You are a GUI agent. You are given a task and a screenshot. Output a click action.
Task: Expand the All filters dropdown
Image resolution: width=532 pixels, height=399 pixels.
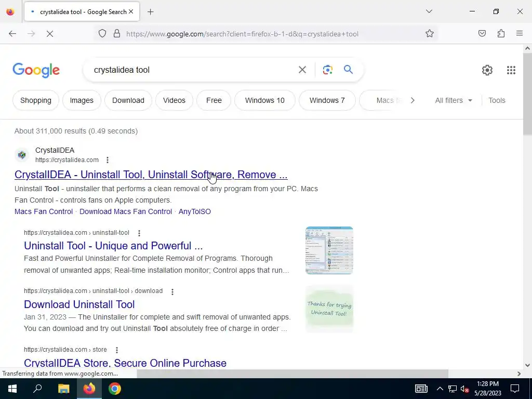click(454, 100)
